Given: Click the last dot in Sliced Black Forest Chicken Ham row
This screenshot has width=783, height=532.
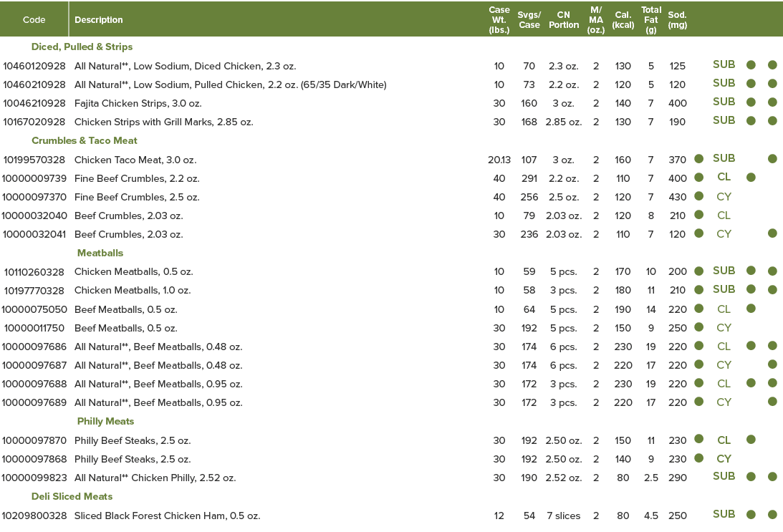Looking at the screenshot, I should [x=772, y=515].
